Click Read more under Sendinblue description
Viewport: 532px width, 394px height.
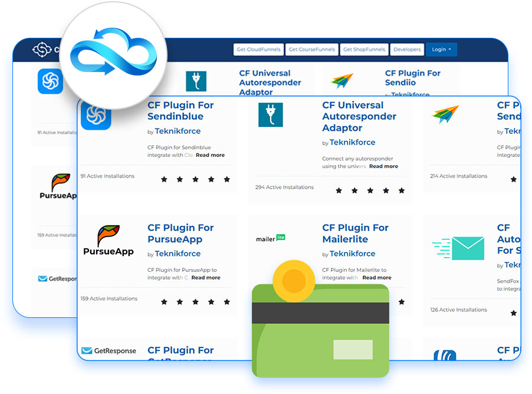(x=210, y=155)
